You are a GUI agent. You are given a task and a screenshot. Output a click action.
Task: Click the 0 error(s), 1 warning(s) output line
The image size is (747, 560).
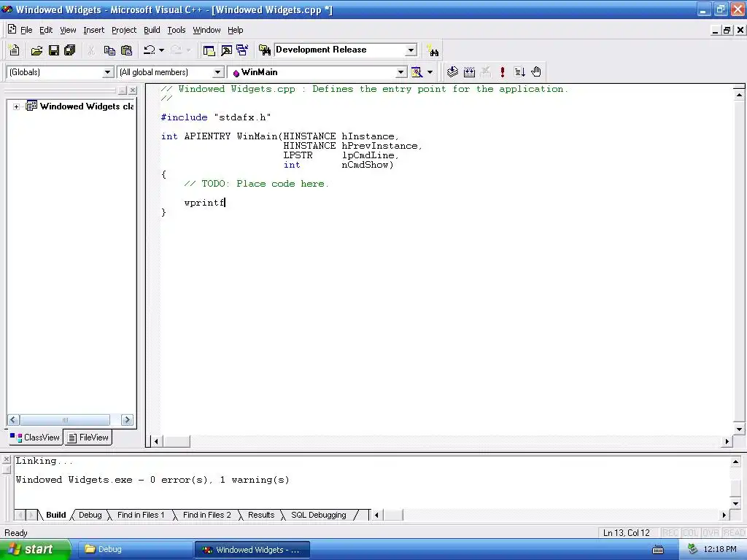point(152,480)
